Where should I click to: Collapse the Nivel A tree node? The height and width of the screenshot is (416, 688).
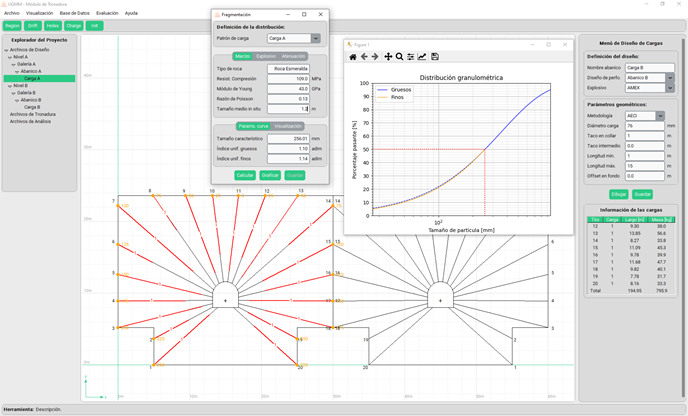(x=9, y=57)
